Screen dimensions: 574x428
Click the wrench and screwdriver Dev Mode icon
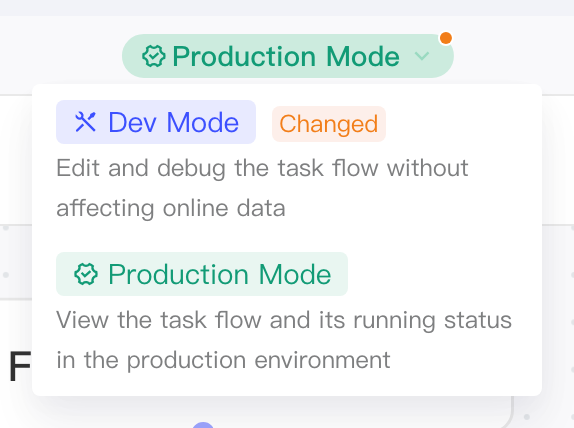[85, 122]
